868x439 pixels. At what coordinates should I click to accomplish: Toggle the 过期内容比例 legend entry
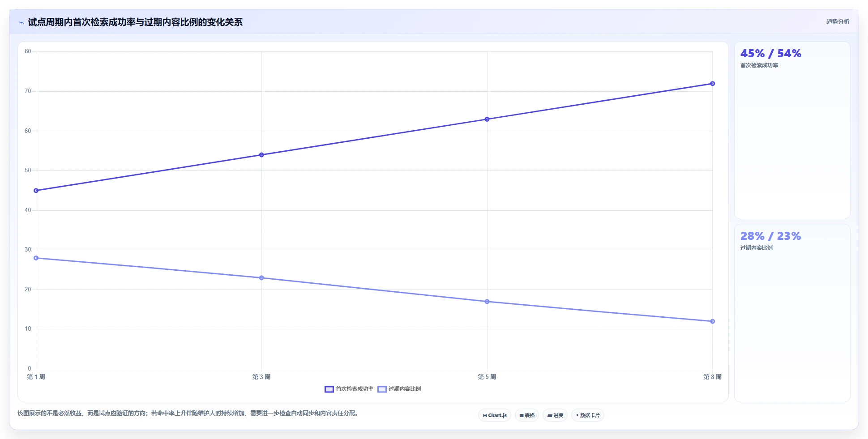(399, 389)
